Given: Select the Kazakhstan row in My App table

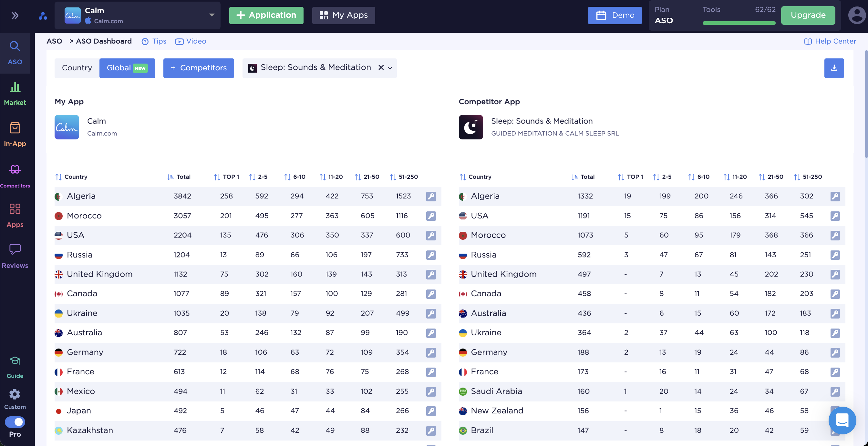Looking at the screenshot, I should [248, 431].
